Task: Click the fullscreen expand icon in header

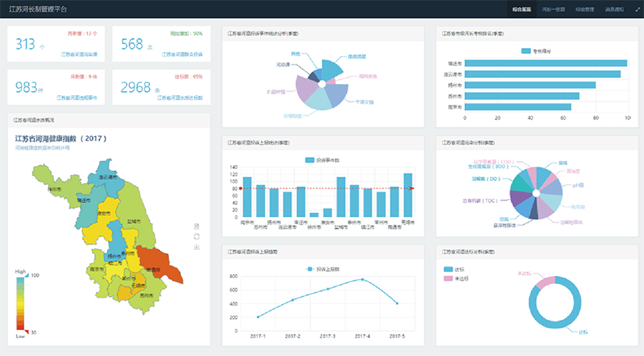Action: [x=636, y=9]
